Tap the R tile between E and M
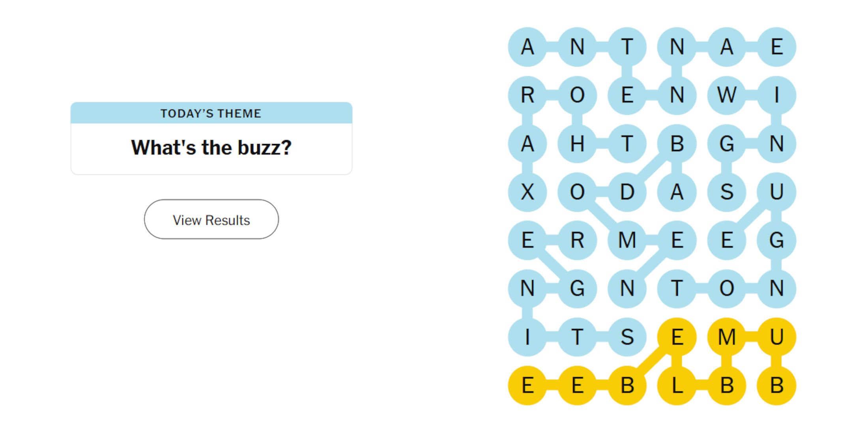This screenshot has width=868, height=434. (577, 240)
